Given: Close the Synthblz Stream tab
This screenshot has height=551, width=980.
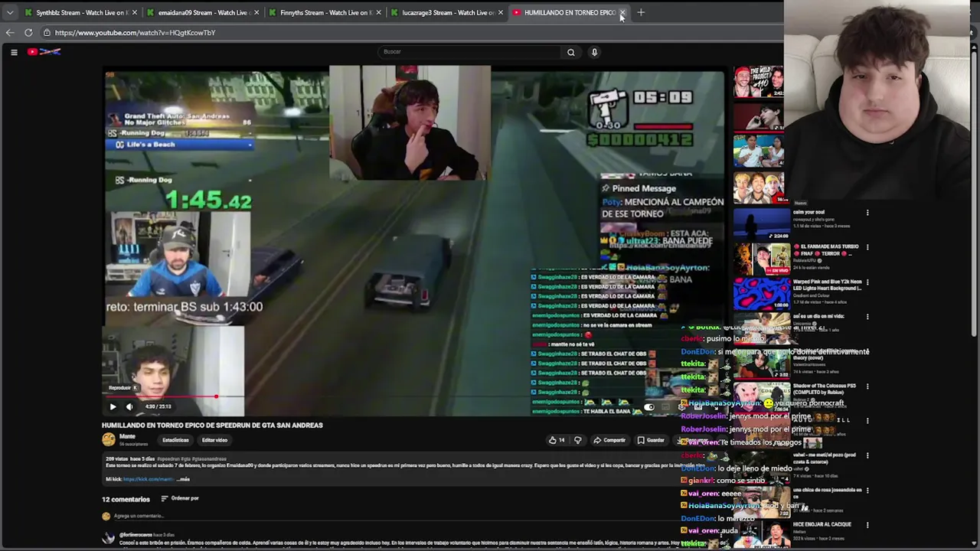Looking at the screenshot, I should point(135,12).
